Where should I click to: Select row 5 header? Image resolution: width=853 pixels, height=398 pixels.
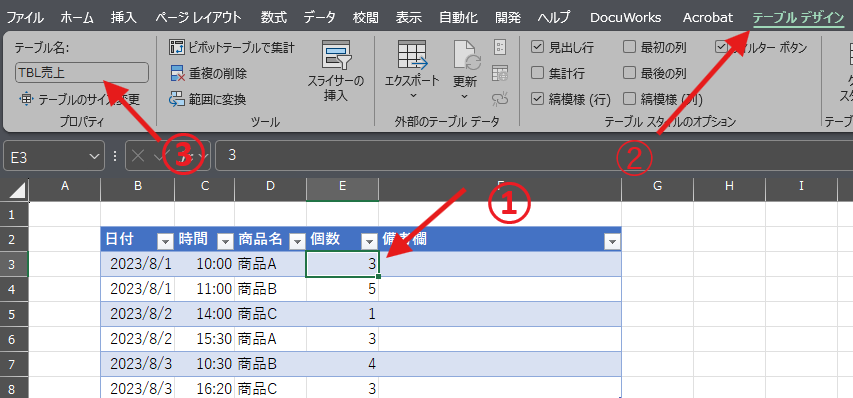pyautogui.click(x=14, y=314)
